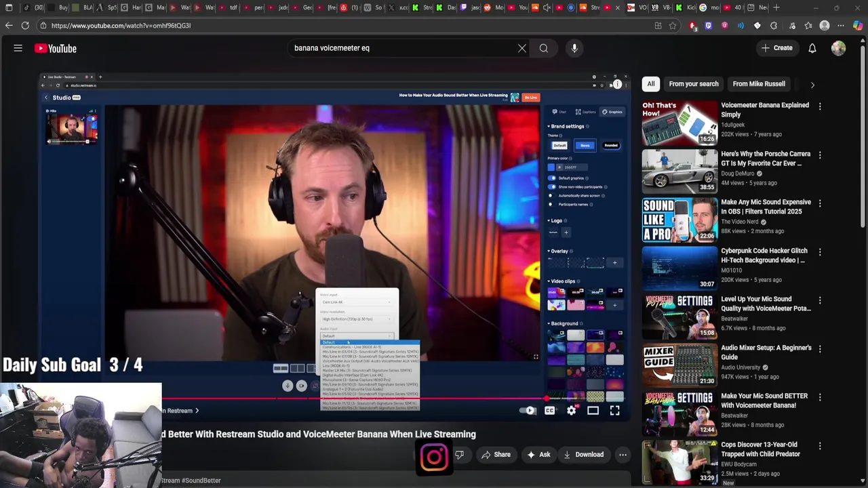
Task: Toggle the autoplay switch in the player
Action: [527, 410]
